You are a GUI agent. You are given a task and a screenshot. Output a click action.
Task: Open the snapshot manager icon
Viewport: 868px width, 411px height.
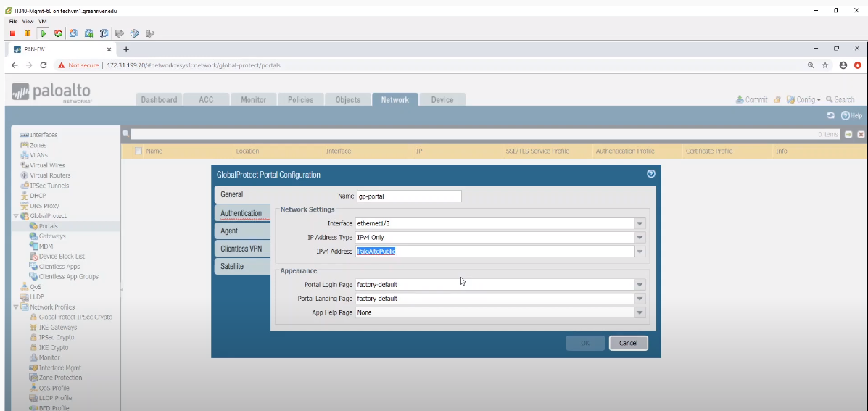(104, 34)
